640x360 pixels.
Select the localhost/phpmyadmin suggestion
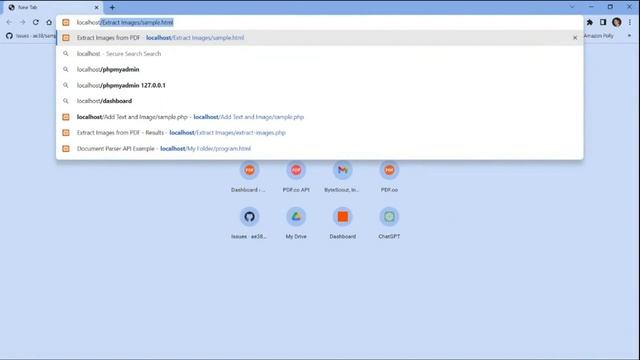point(320,69)
